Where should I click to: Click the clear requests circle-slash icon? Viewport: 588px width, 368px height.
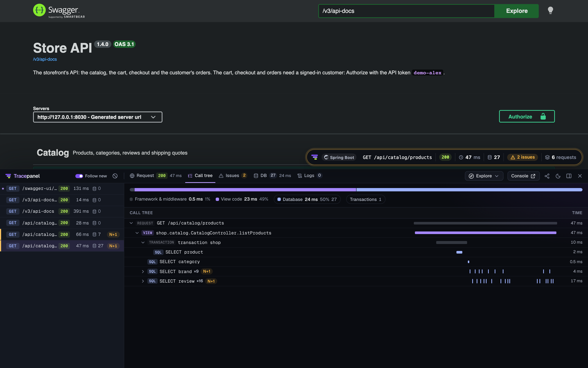pos(115,176)
